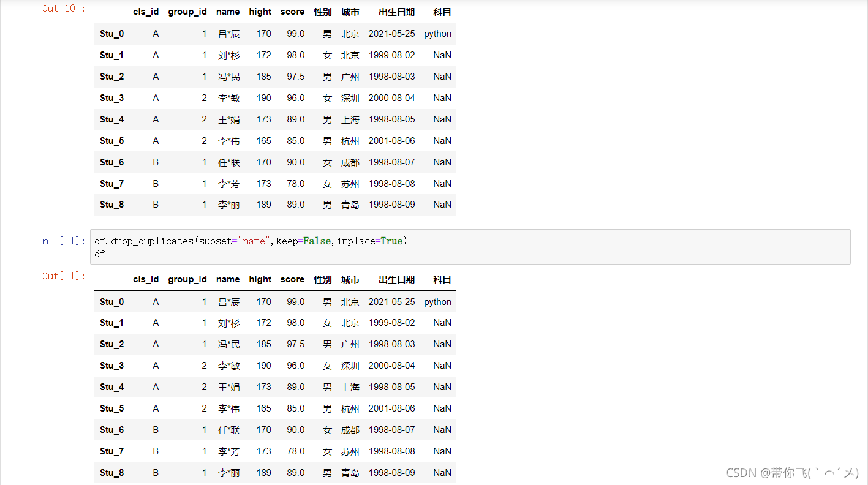Viewport: 868px width, 485px height.
Task: Click city 深圳 in Out[10] table
Action: click(350, 98)
